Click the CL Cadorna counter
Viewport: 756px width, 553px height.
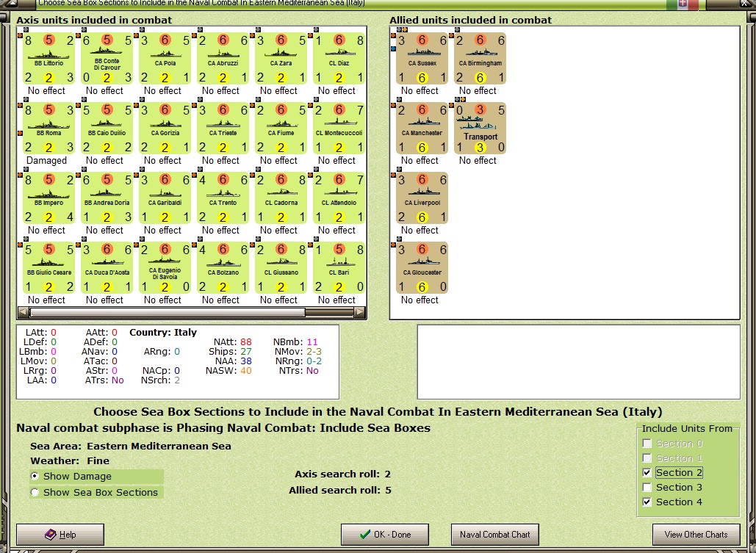click(281, 198)
